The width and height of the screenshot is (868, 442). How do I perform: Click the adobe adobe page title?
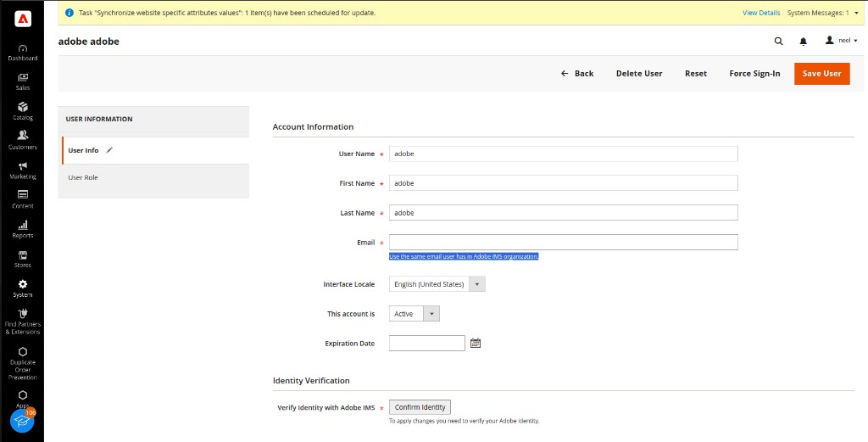[88, 42]
